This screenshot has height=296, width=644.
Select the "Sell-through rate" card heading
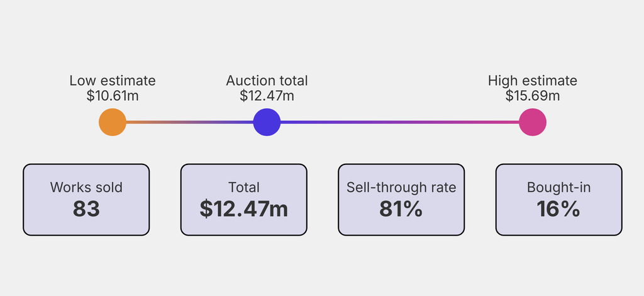(x=401, y=188)
